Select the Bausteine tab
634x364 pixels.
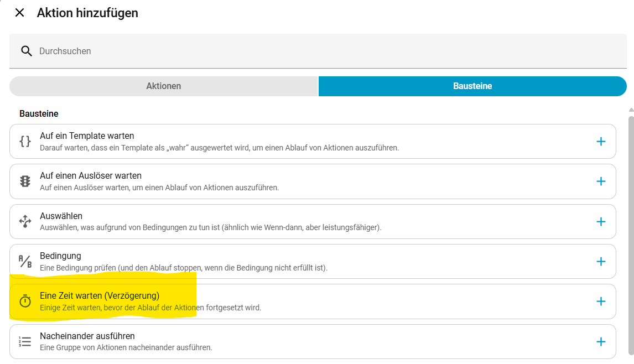point(472,86)
